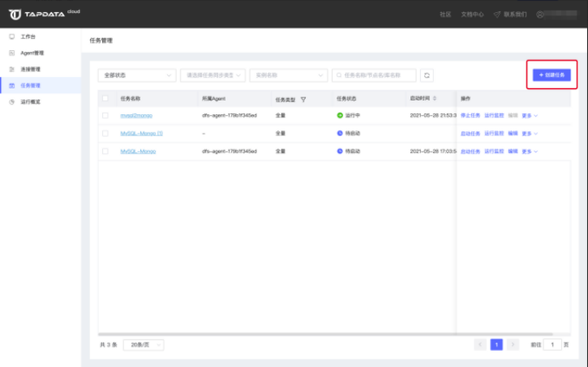588x367 pixels.
Task: Open 运行概览 in the sidebar
Action: pos(30,102)
